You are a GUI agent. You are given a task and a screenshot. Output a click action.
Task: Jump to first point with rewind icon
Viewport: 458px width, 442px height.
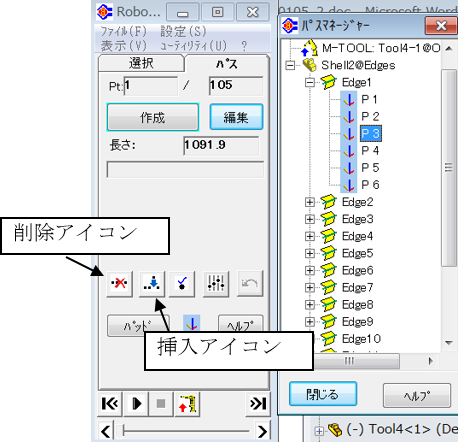click(x=110, y=404)
